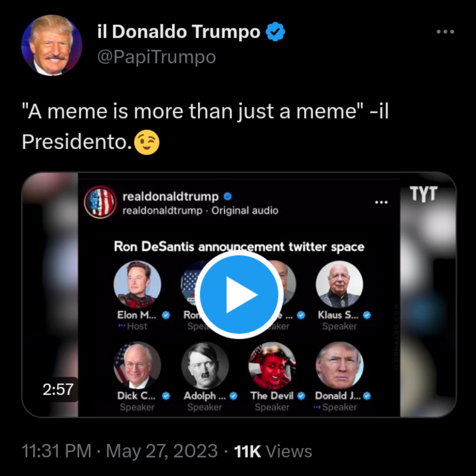476x476 pixels.
Task: Click the 2:57 video duration badge
Action: (58, 389)
